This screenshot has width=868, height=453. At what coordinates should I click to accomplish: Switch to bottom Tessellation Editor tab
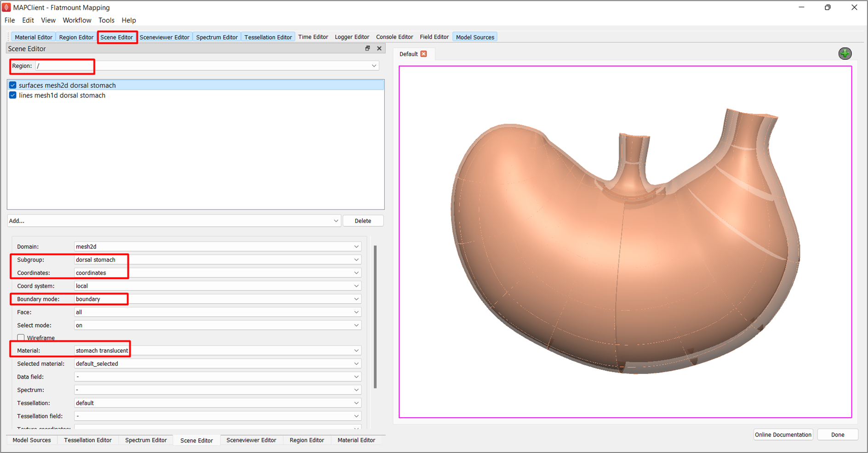tap(88, 440)
